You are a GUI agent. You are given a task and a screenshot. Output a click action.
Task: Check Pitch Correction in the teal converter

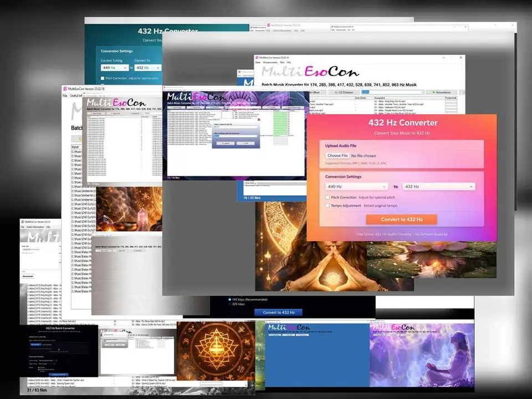click(x=103, y=79)
